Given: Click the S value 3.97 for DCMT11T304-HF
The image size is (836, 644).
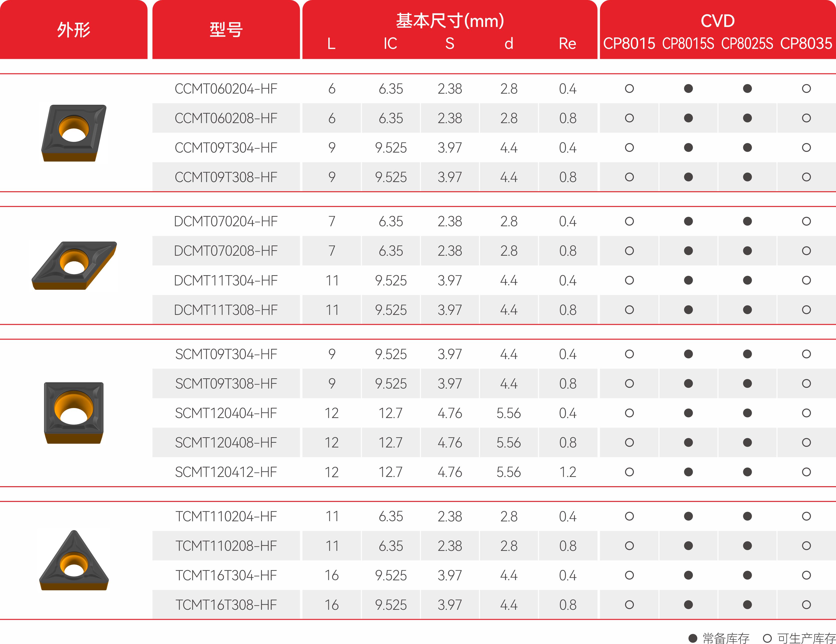Looking at the screenshot, I should (450, 280).
